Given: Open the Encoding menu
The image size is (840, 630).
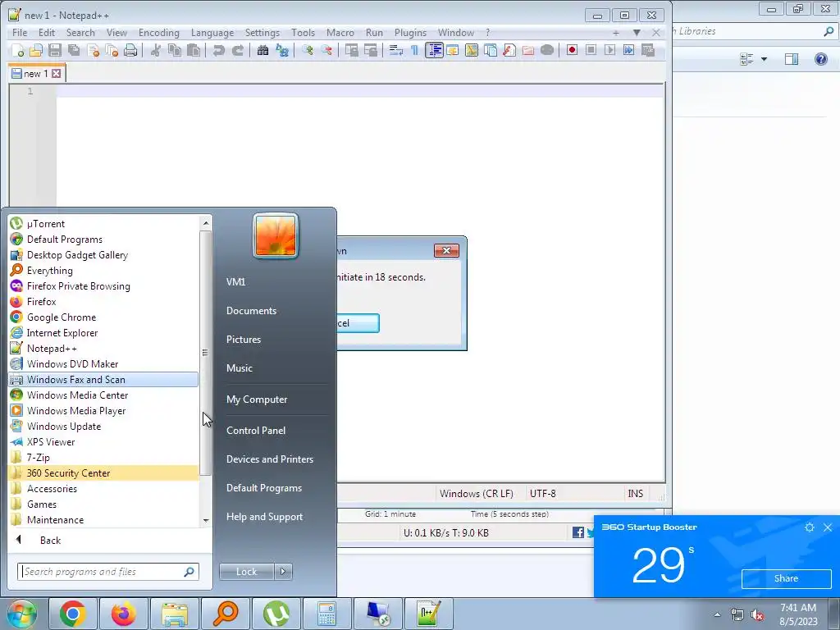Looking at the screenshot, I should point(158,33).
